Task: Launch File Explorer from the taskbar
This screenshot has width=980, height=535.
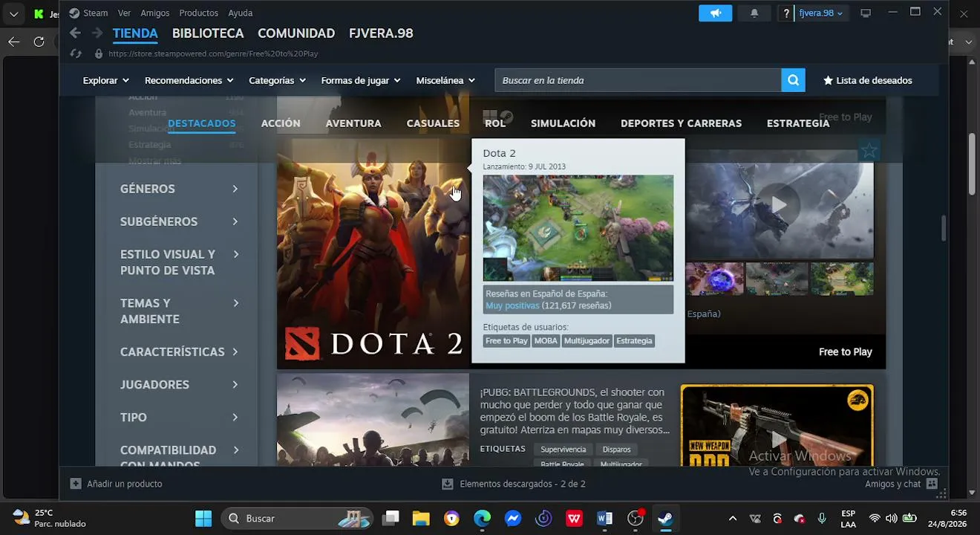Action: pyautogui.click(x=421, y=519)
